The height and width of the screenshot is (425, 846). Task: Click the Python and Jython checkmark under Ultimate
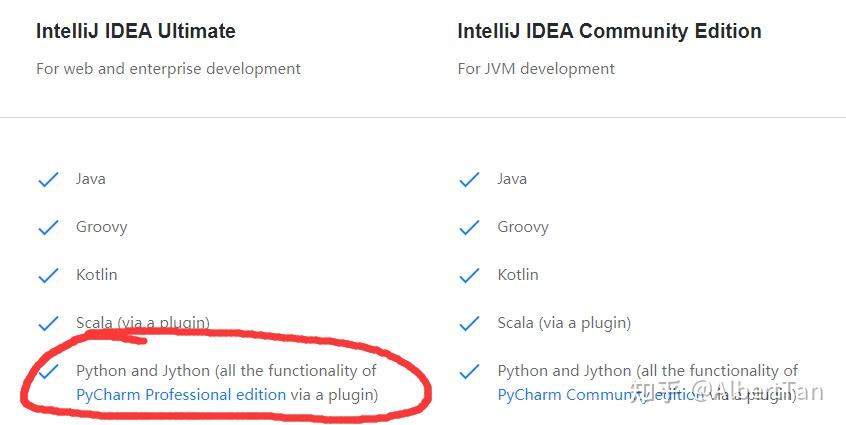(x=48, y=372)
